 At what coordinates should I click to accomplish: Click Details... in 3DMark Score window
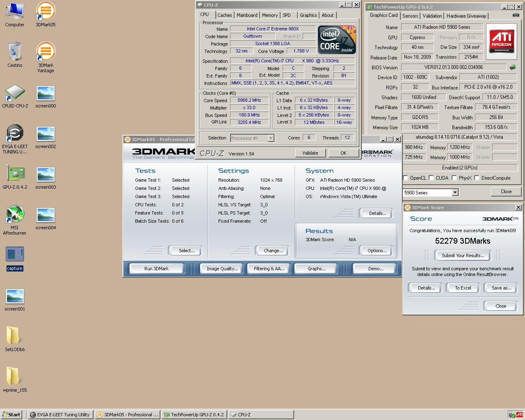pyautogui.click(x=426, y=288)
